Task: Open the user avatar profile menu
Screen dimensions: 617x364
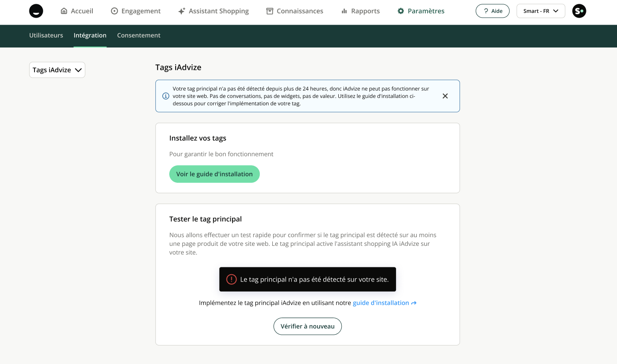Action: point(579,11)
